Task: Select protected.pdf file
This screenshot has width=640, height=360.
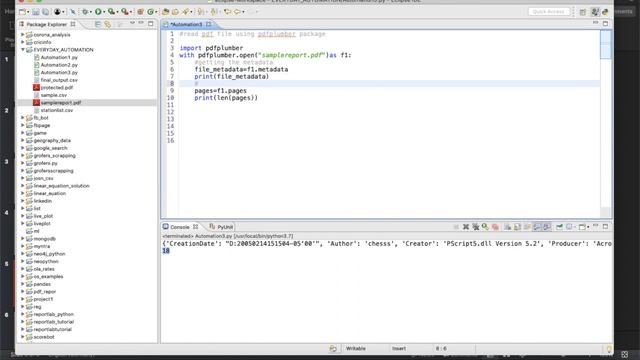Action: click(57, 88)
